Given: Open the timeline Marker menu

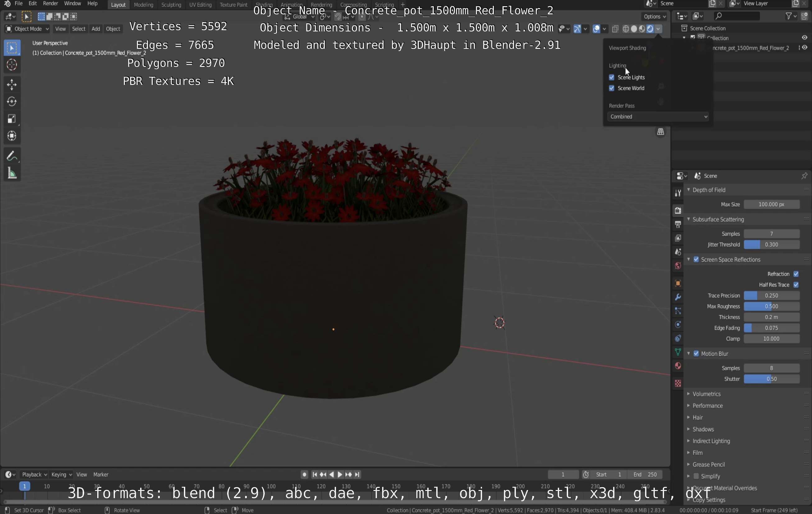Looking at the screenshot, I should [x=101, y=475].
